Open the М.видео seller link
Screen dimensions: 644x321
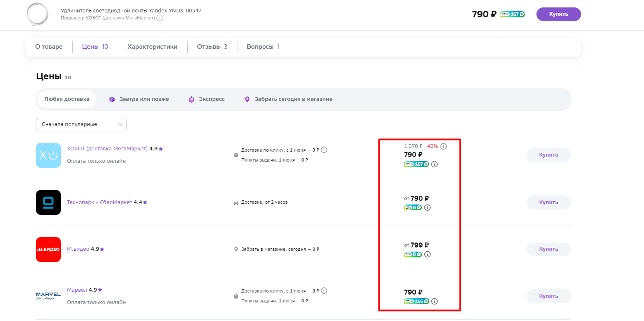(x=78, y=249)
